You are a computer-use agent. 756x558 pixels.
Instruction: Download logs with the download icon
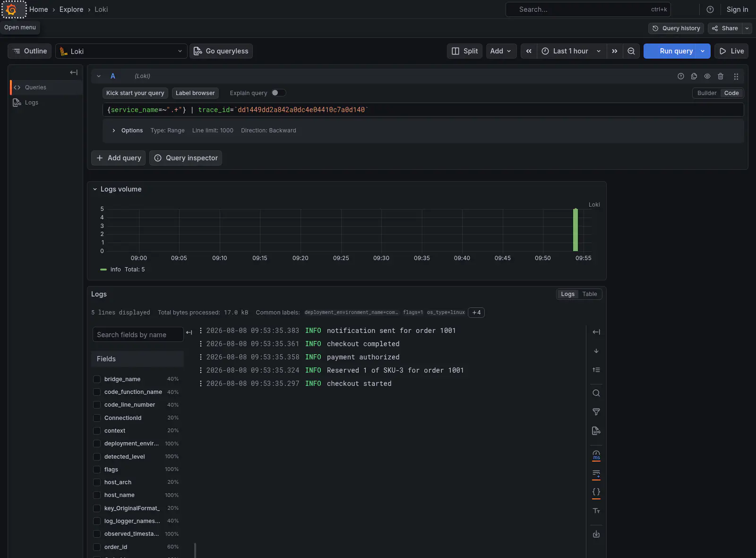[596, 534]
